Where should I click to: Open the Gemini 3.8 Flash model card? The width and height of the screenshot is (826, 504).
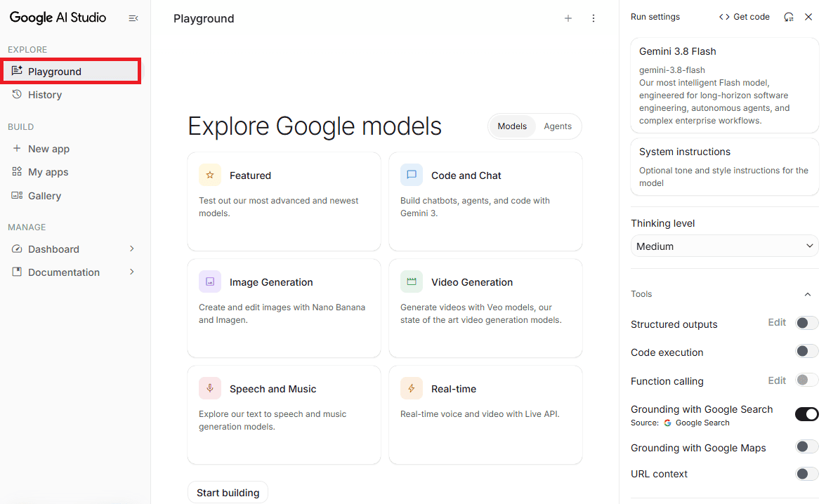724,86
